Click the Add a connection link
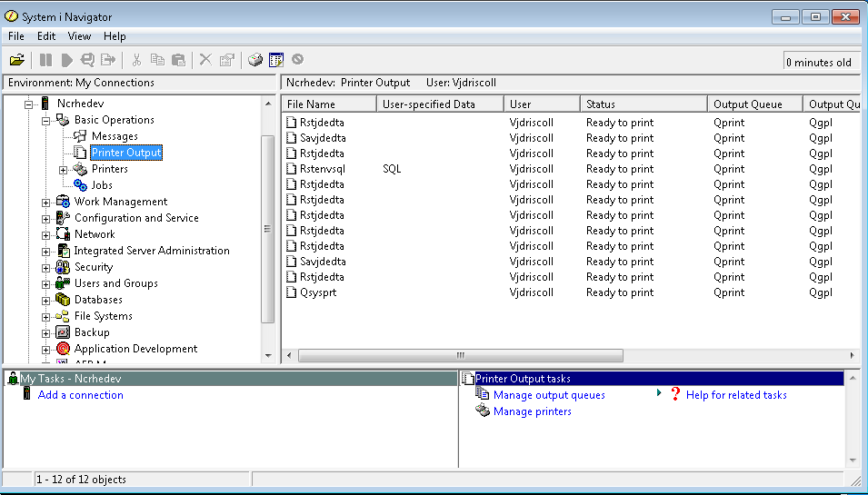The width and height of the screenshot is (868, 495). pyautogui.click(x=80, y=395)
